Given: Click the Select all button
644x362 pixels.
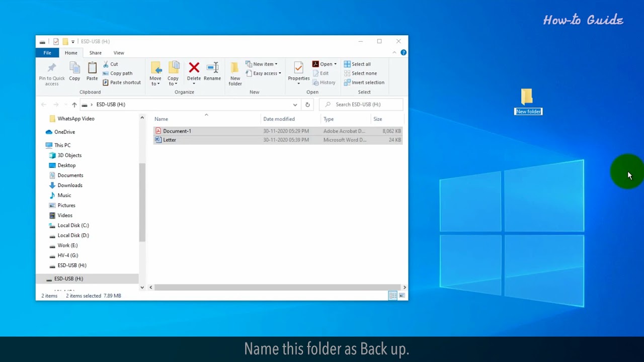Looking at the screenshot, I should click(x=358, y=64).
